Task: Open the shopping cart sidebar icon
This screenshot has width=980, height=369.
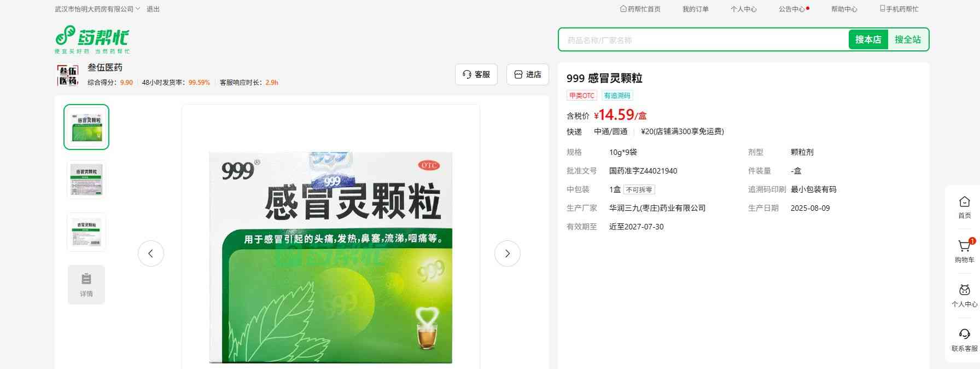Action: (964, 247)
